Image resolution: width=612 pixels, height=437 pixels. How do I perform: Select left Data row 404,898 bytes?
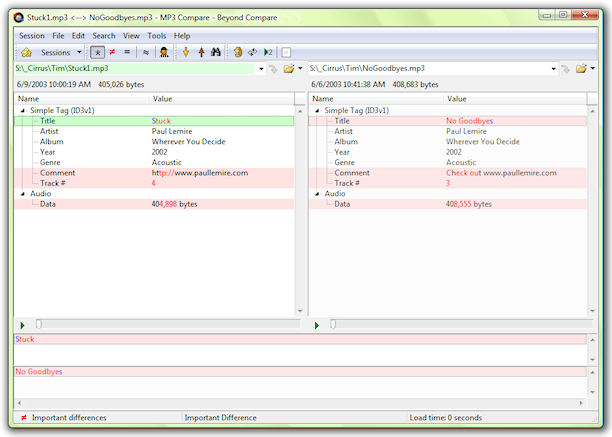pos(154,204)
